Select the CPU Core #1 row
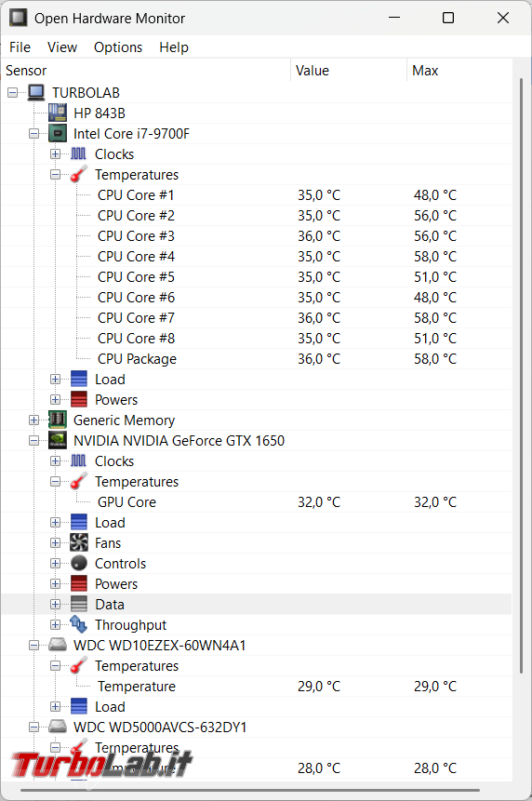 click(x=257, y=195)
